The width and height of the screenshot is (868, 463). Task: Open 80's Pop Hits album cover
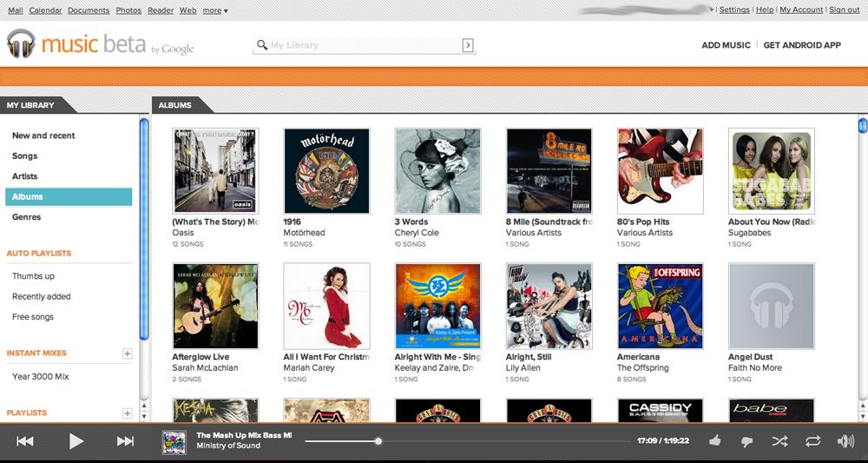click(661, 170)
